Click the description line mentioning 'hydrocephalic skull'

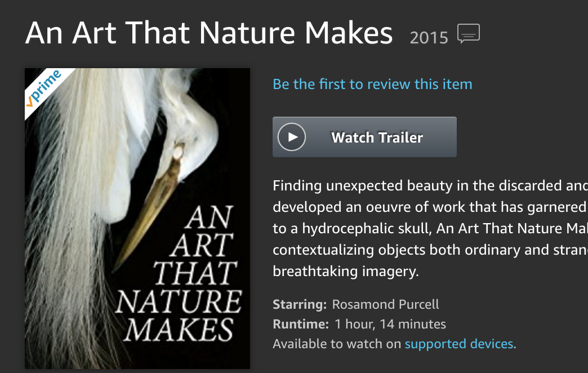(430, 229)
